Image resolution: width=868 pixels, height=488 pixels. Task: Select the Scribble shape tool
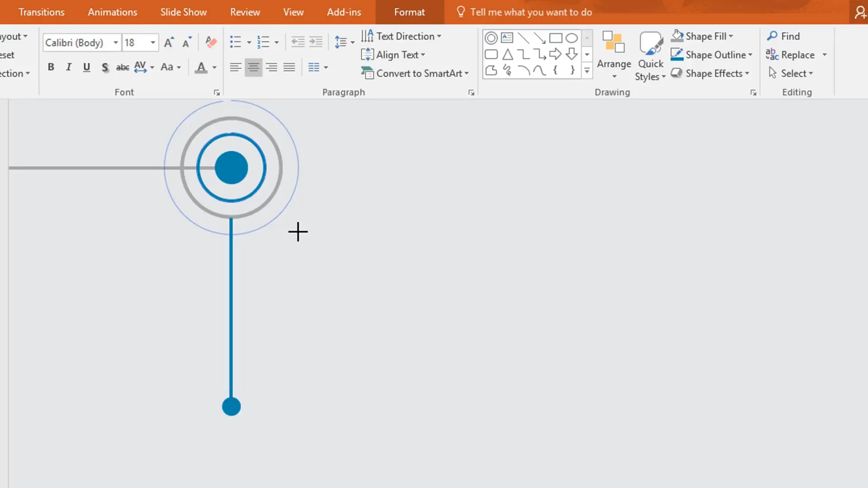pos(507,70)
